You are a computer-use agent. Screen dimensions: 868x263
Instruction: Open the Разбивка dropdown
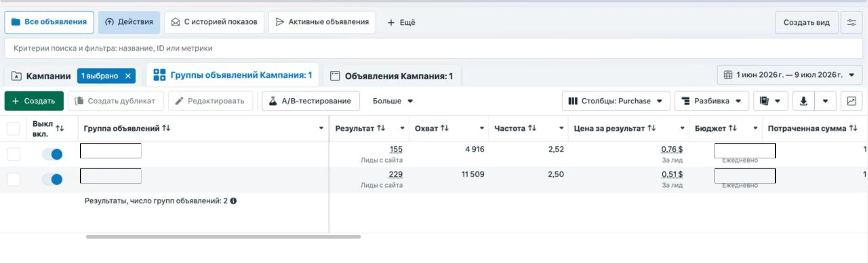712,101
